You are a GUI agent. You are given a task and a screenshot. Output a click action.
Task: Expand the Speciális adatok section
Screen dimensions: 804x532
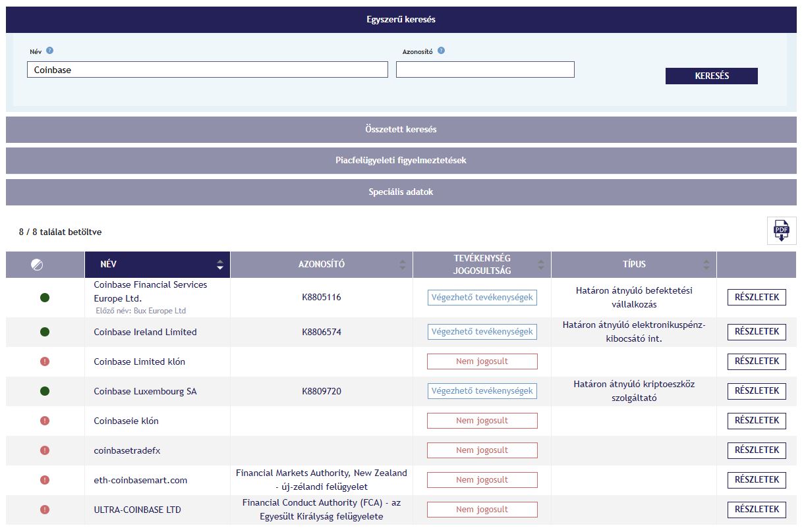pos(401,192)
